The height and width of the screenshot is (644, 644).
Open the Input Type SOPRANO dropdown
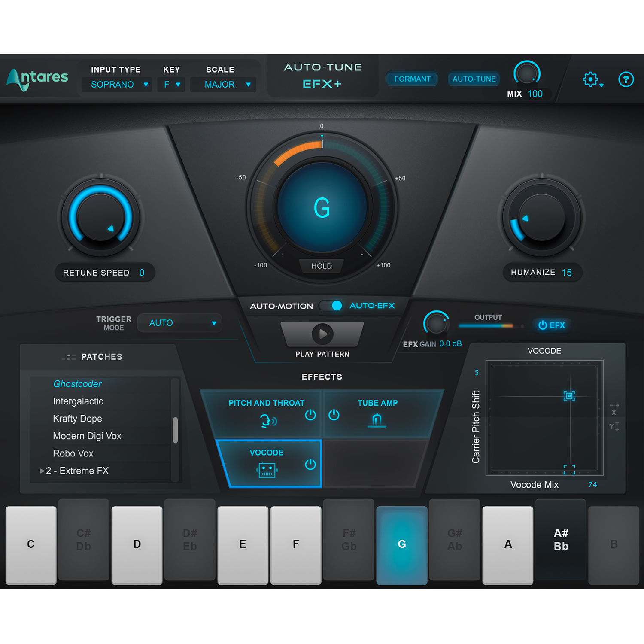tap(117, 85)
